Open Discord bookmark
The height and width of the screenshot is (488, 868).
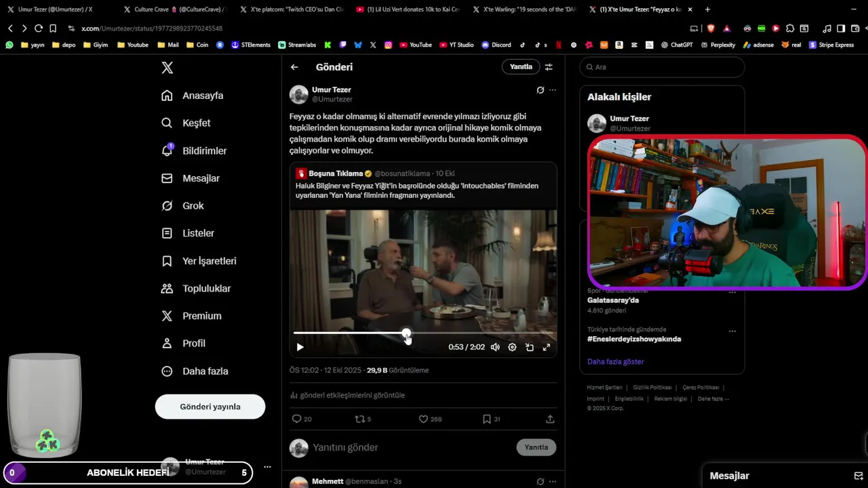[496, 45]
